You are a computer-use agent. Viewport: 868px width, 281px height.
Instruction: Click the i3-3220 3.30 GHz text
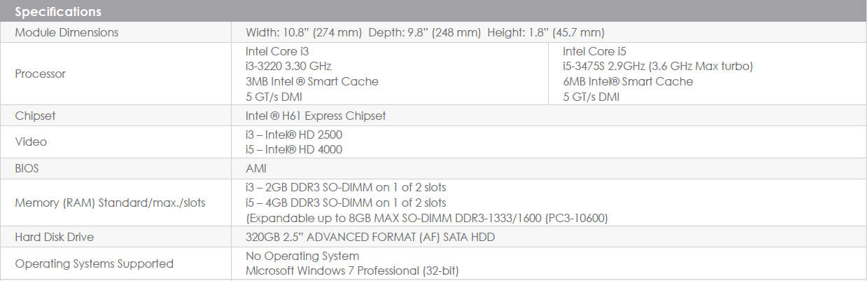point(288,67)
